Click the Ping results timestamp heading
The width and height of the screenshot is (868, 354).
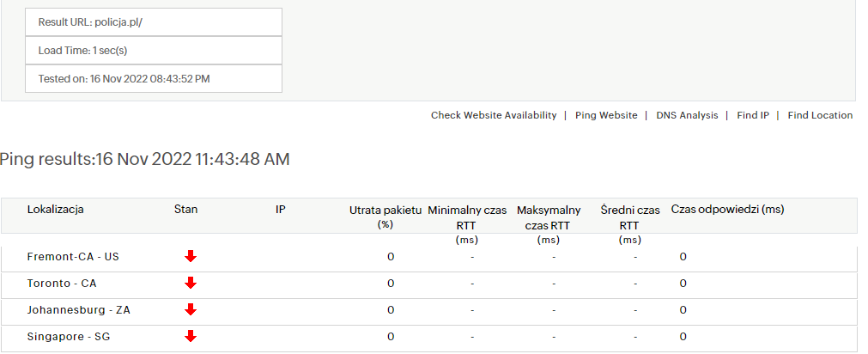[145, 159]
